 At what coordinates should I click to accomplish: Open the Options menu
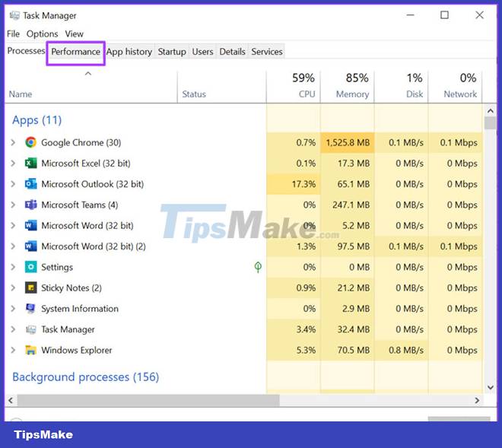click(43, 33)
